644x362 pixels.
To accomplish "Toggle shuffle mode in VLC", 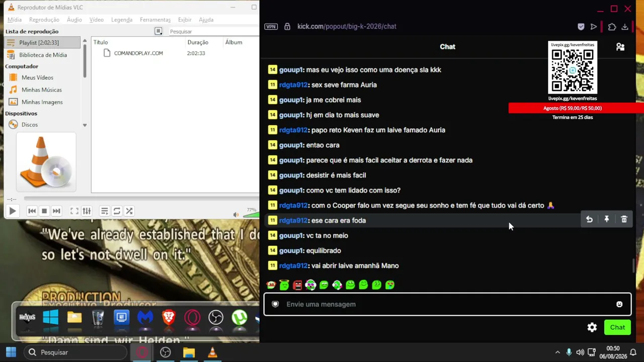I will 129,211.
